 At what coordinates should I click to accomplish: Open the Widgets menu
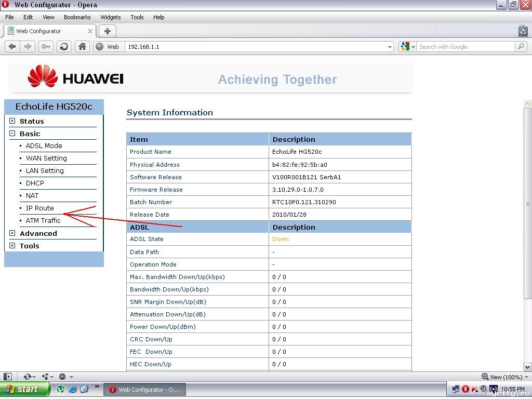click(x=110, y=17)
